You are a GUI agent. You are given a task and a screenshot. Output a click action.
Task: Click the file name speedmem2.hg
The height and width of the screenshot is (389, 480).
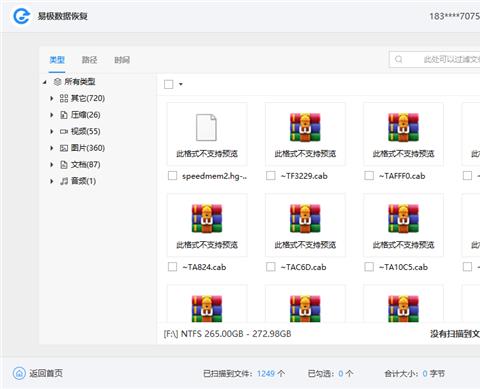click(x=215, y=176)
